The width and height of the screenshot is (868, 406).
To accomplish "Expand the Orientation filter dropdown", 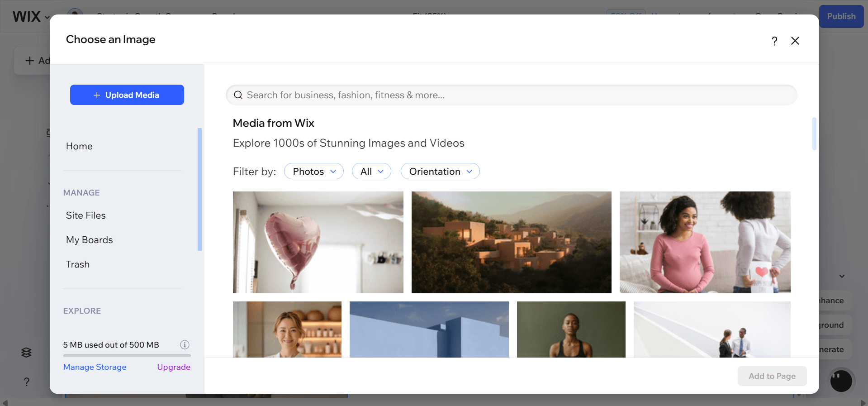I will [x=440, y=171].
